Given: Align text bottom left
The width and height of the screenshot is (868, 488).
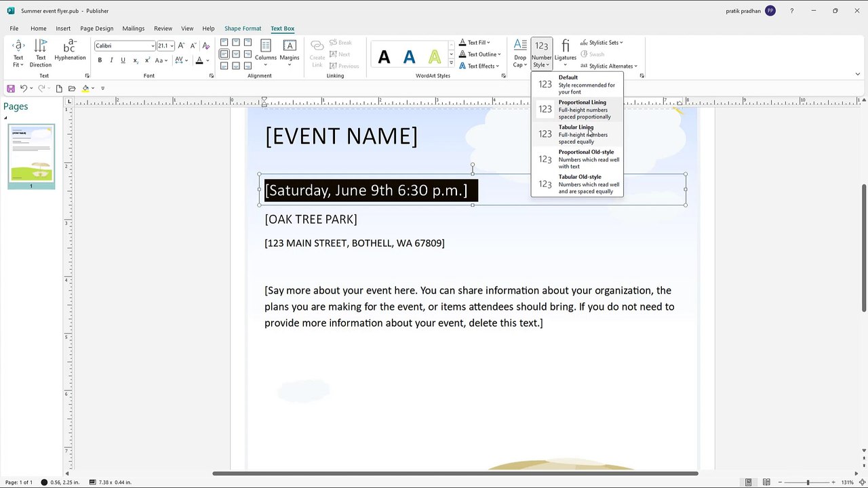Looking at the screenshot, I should tap(224, 66).
